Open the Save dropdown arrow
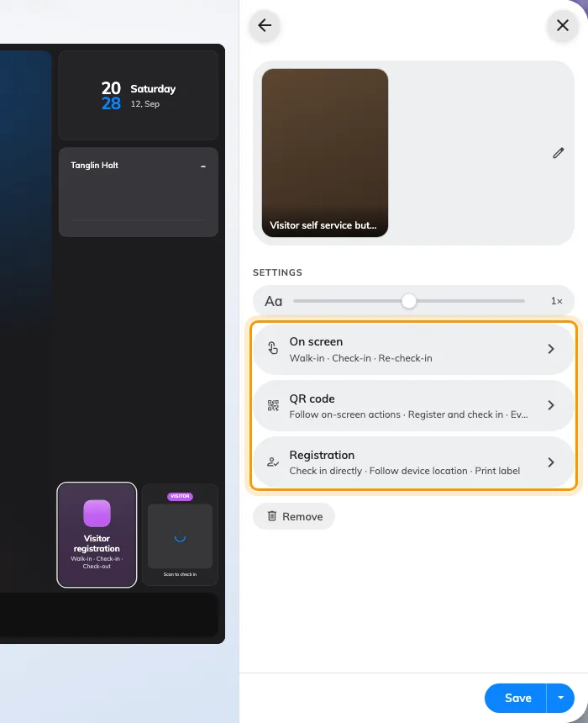588x723 pixels. click(560, 698)
